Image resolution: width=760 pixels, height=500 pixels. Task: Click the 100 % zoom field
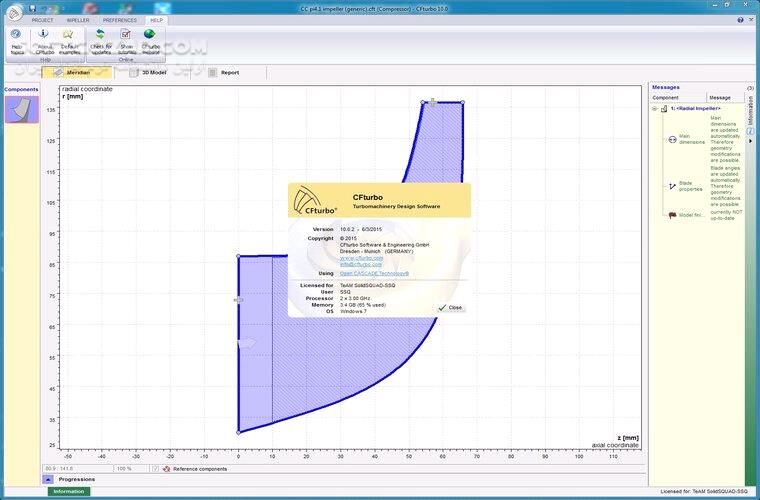[131, 469]
